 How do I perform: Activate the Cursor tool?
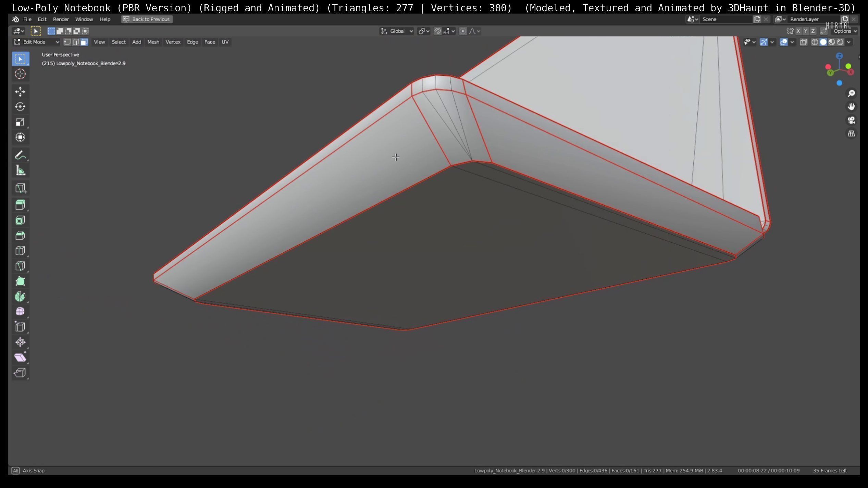coord(20,74)
